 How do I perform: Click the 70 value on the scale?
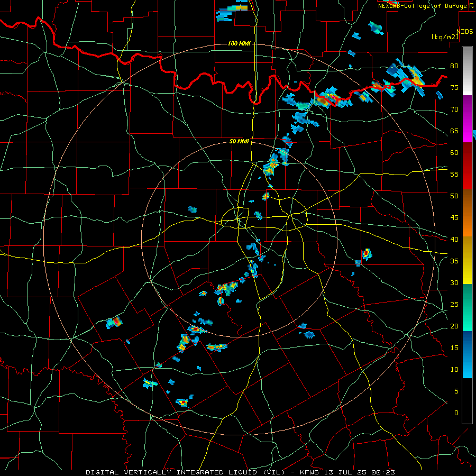pos(454,109)
